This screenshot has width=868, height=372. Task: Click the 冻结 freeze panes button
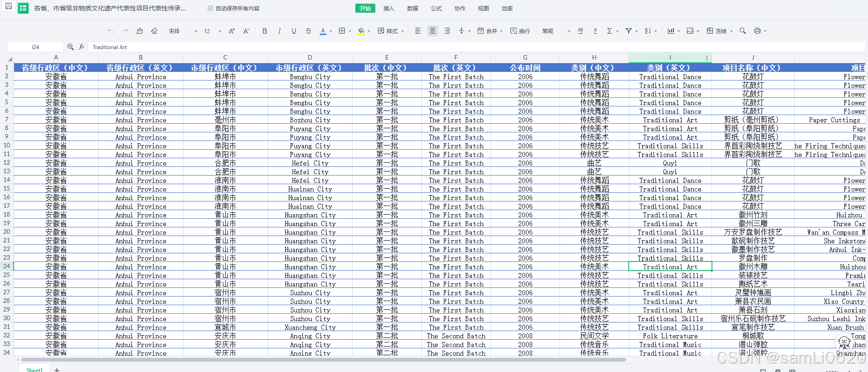pyautogui.click(x=717, y=31)
